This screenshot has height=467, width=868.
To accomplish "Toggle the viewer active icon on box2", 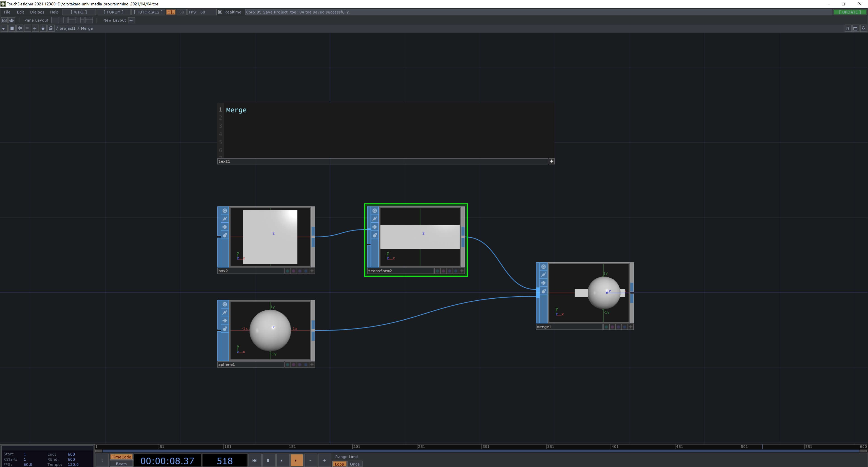I will [225, 211].
